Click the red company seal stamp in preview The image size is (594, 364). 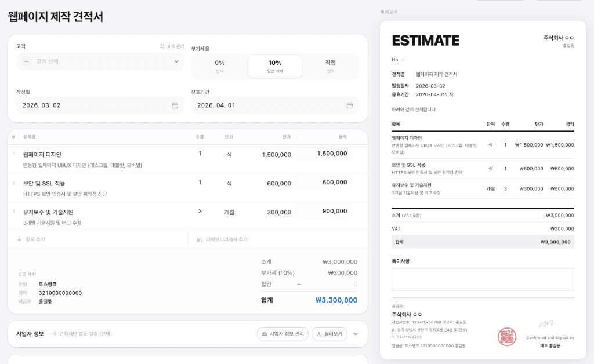pyautogui.click(x=506, y=336)
